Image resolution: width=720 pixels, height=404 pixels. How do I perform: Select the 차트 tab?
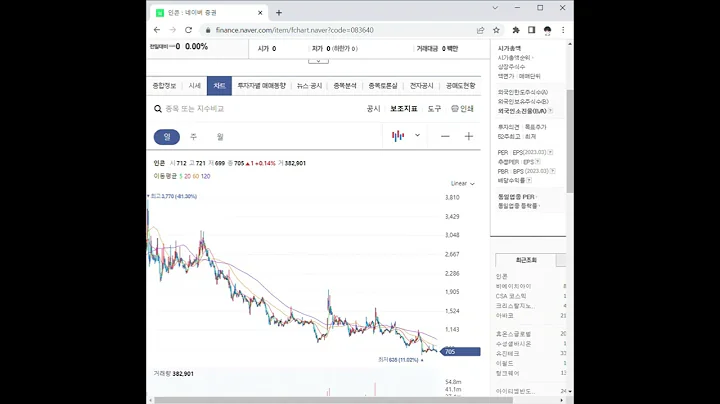pos(219,86)
